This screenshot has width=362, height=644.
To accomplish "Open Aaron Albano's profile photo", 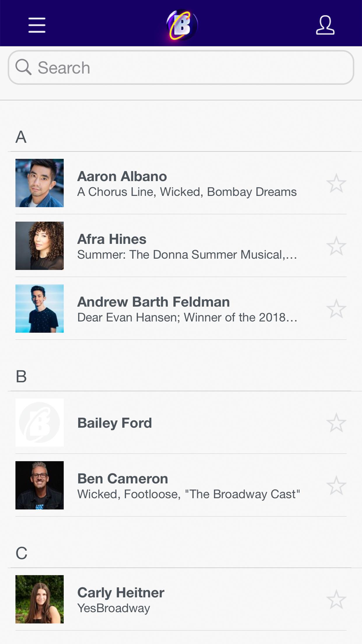I will pyautogui.click(x=40, y=183).
